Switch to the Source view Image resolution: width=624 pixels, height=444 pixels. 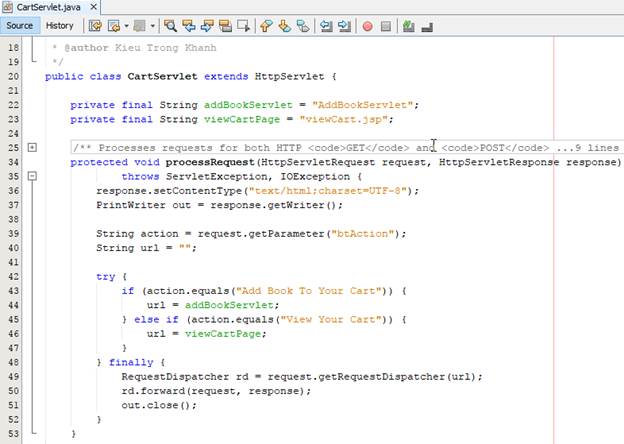point(20,26)
